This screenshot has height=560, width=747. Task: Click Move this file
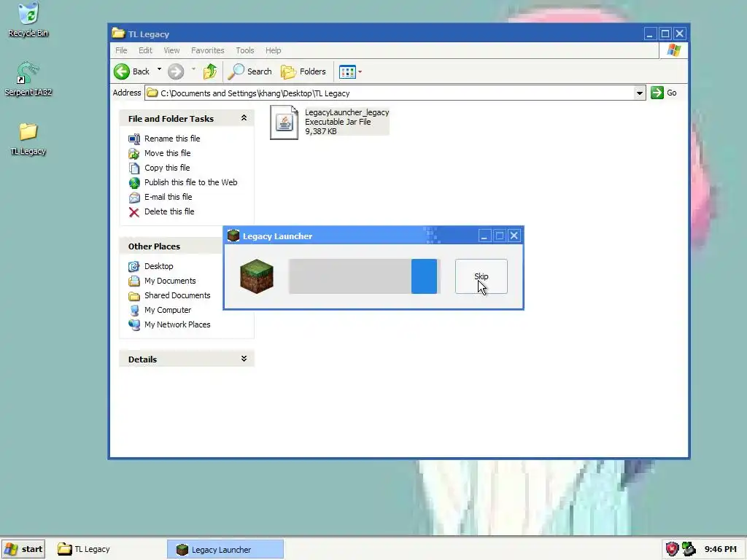pos(167,153)
